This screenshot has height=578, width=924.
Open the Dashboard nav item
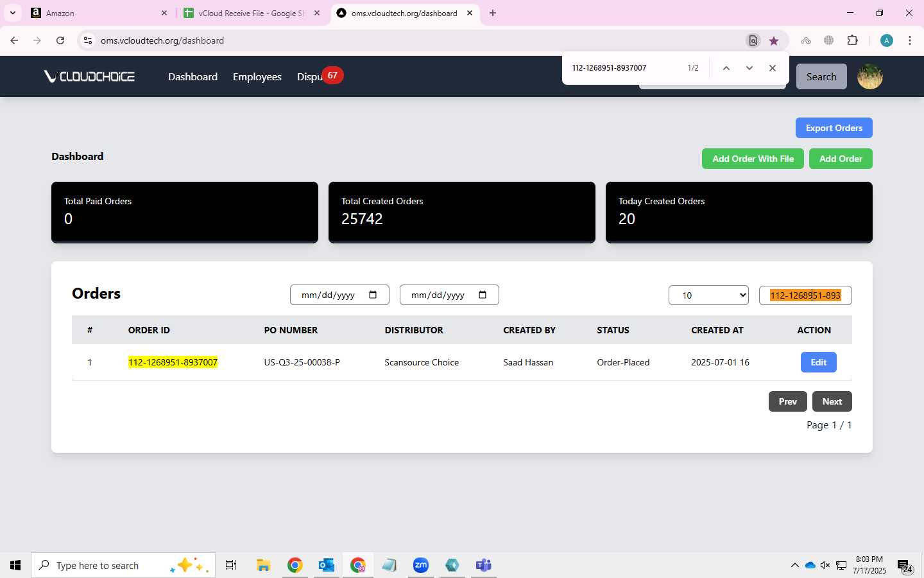pyautogui.click(x=193, y=76)
